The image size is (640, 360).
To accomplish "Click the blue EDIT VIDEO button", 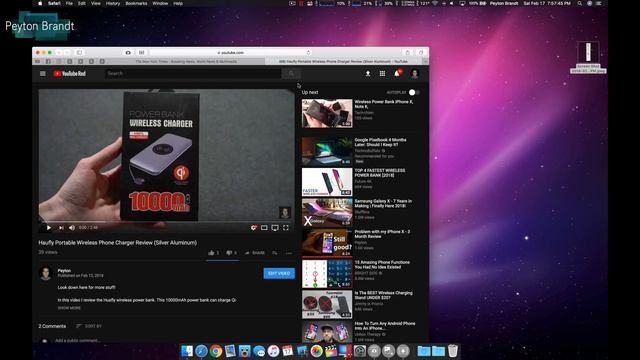I will coord(279,273).
